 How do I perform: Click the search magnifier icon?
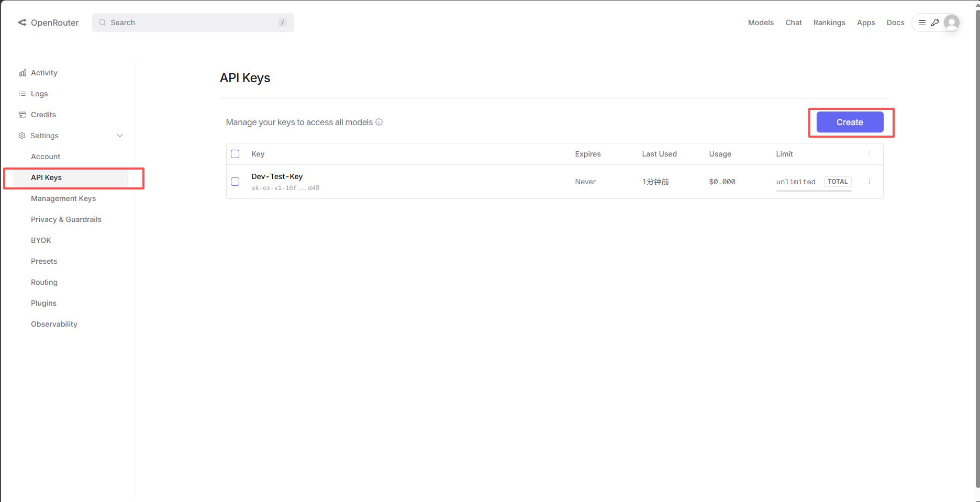click(x=103, y=23)
